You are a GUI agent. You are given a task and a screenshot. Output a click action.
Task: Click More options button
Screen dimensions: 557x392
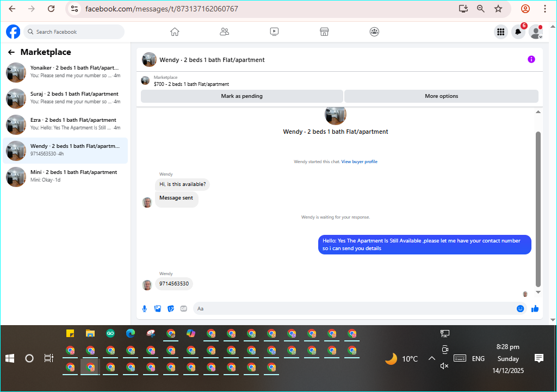442,96
